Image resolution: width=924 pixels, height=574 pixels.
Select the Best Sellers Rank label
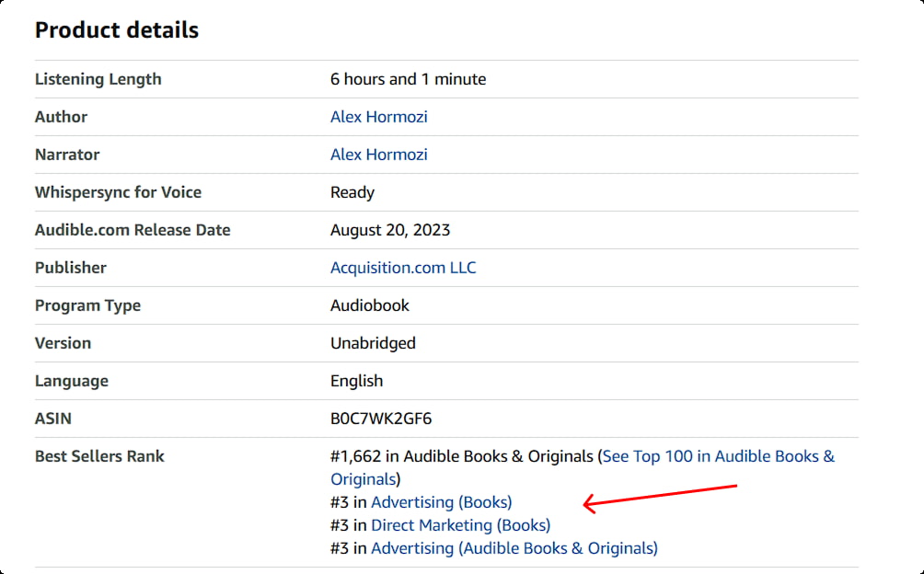point(99,456)
